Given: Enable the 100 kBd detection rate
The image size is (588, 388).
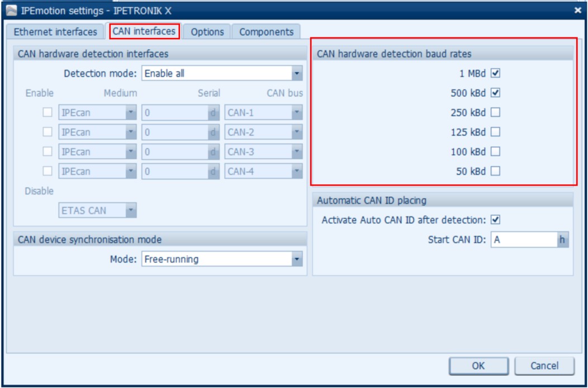Looking at the screenshot, I should point(495,152).
